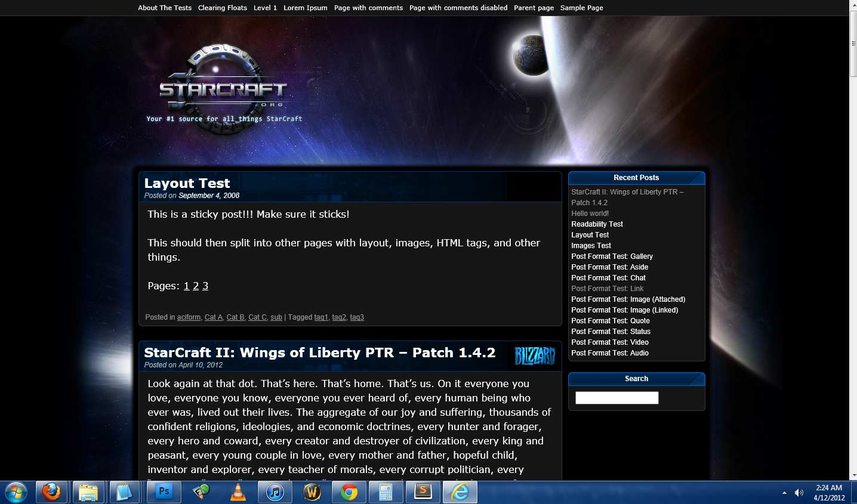Click inside the sidebar Search field

[617, 398]
